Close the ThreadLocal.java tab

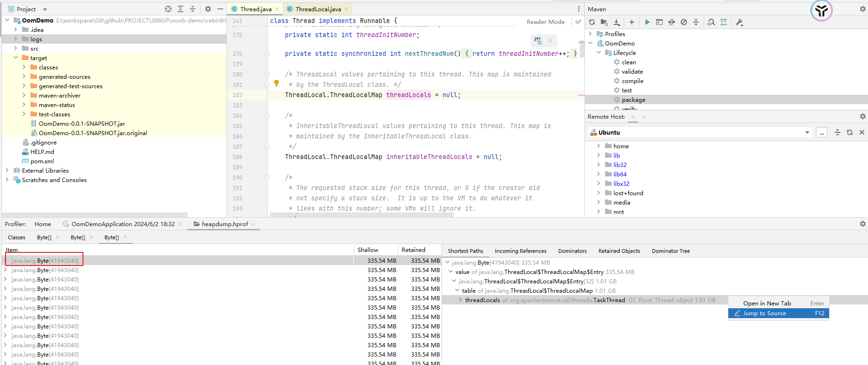tap(346, 9)
